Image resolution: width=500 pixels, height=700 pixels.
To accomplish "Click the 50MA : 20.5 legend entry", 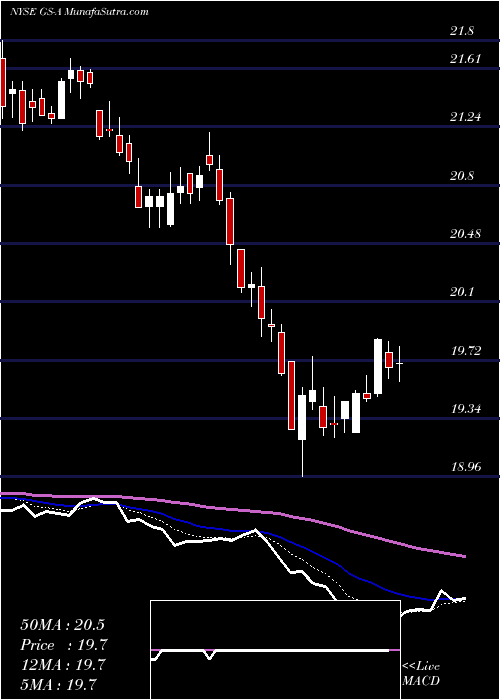I will click(62, 625).
